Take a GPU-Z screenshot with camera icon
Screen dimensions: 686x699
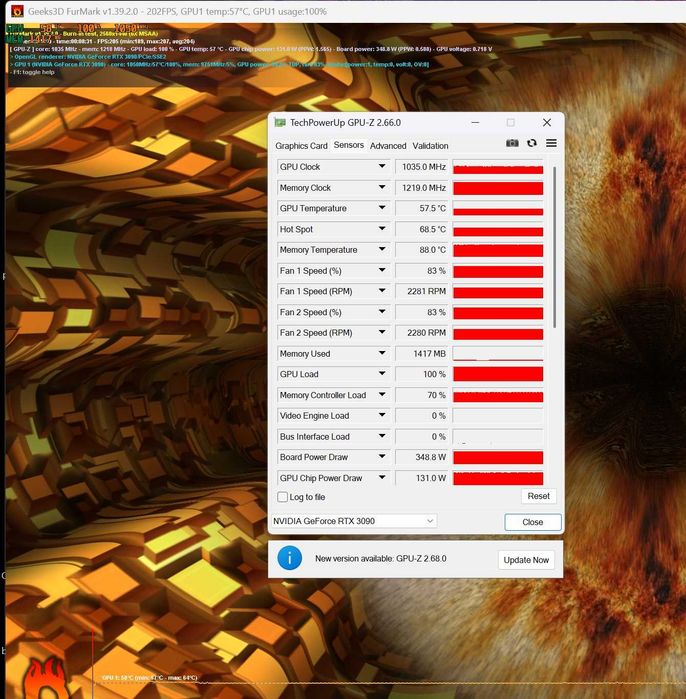[x=512, y=143]
